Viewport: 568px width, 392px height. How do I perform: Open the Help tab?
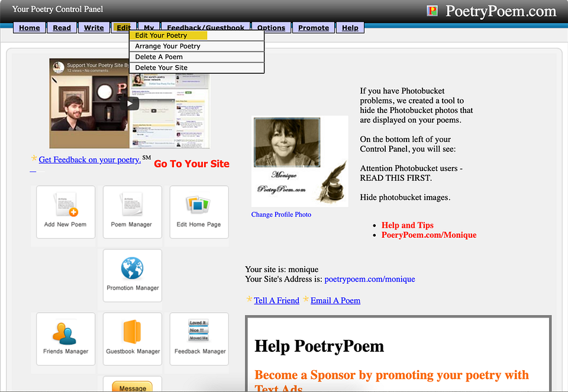pyautogui.click(x=350, y=28)
